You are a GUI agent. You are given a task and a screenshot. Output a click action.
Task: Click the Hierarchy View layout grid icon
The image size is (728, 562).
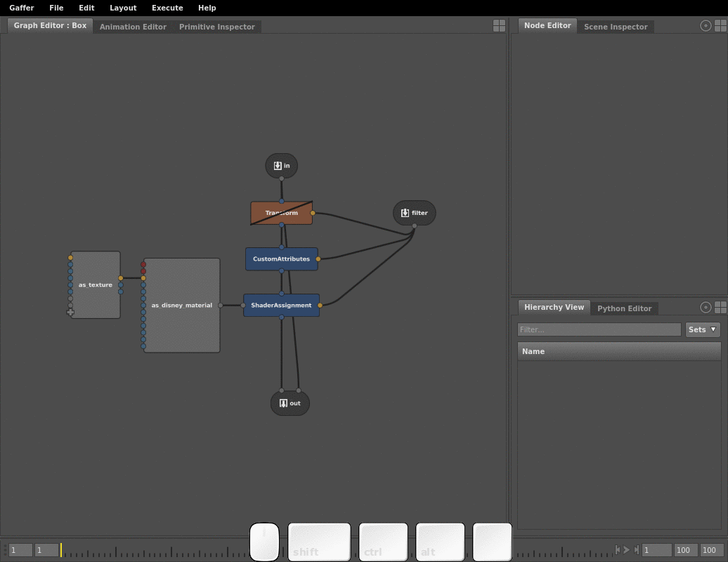tap(720, 308)
